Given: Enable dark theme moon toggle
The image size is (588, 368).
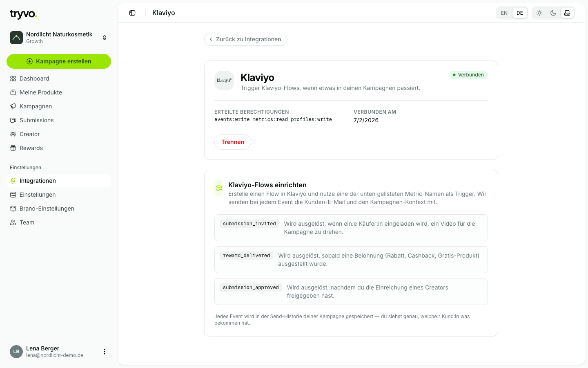Looking at the screenshot, I should click(x=553, y=13).
